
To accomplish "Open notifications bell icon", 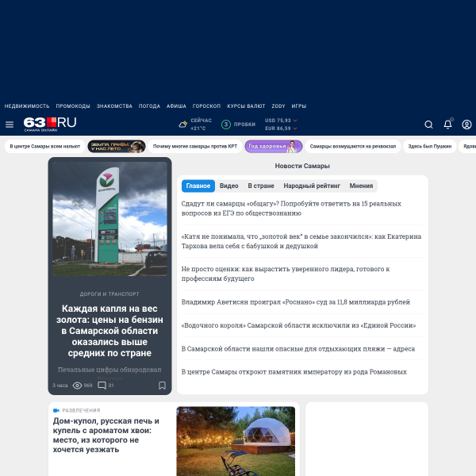I will [447, 125].
